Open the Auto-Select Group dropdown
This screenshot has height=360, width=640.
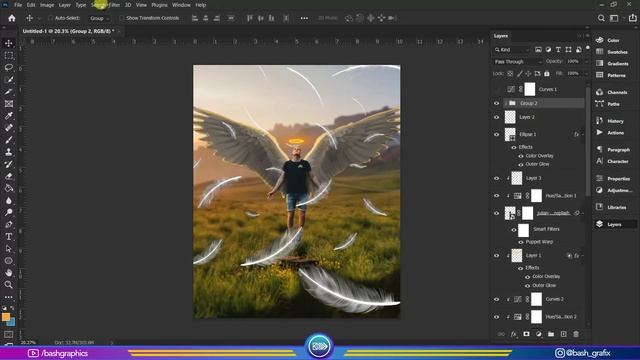[100, 18]
